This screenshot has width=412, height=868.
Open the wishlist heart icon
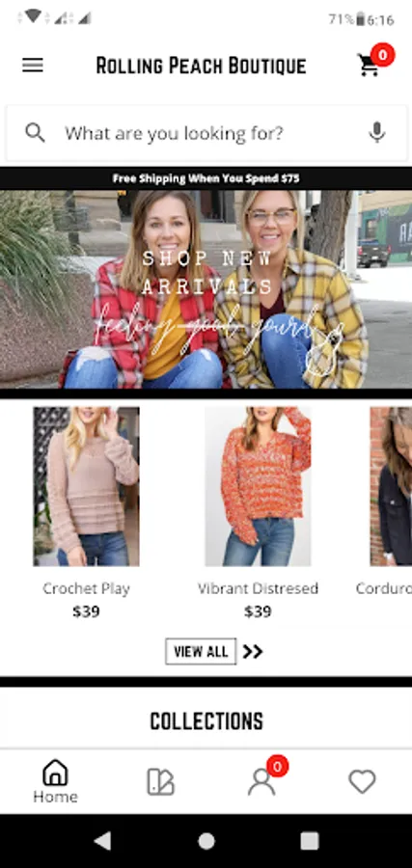coord(362,781)
